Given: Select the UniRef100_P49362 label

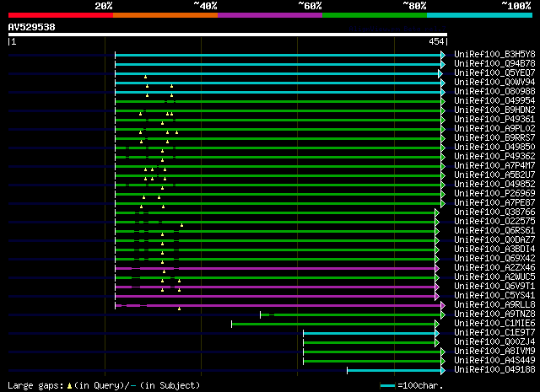Looking at the screenshot, I should [x=494, y=157].
